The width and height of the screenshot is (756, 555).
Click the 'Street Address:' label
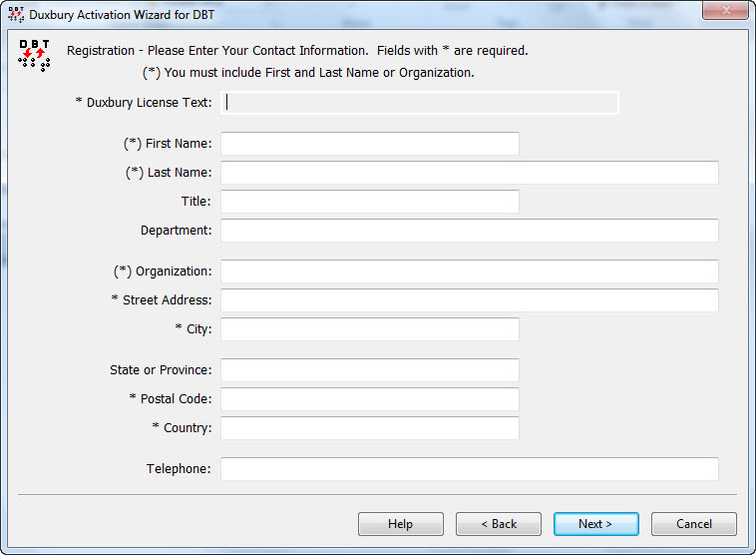(x=162, y=300)
